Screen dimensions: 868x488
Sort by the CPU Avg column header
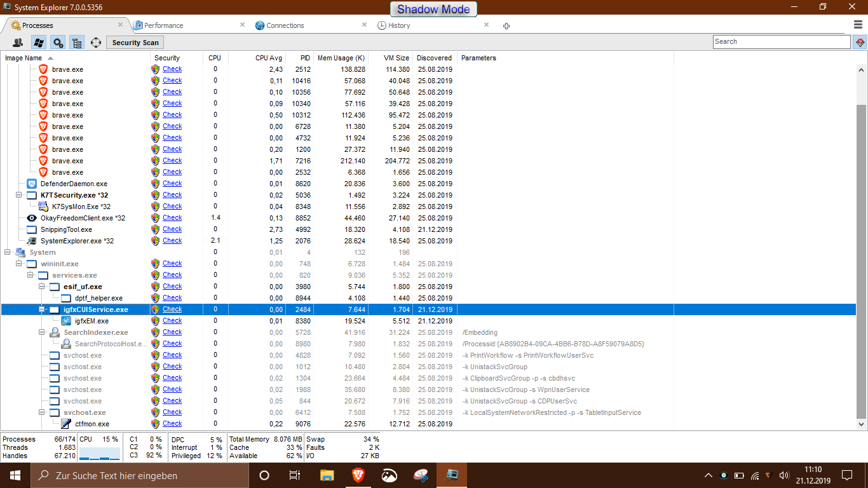coord(257,58)
